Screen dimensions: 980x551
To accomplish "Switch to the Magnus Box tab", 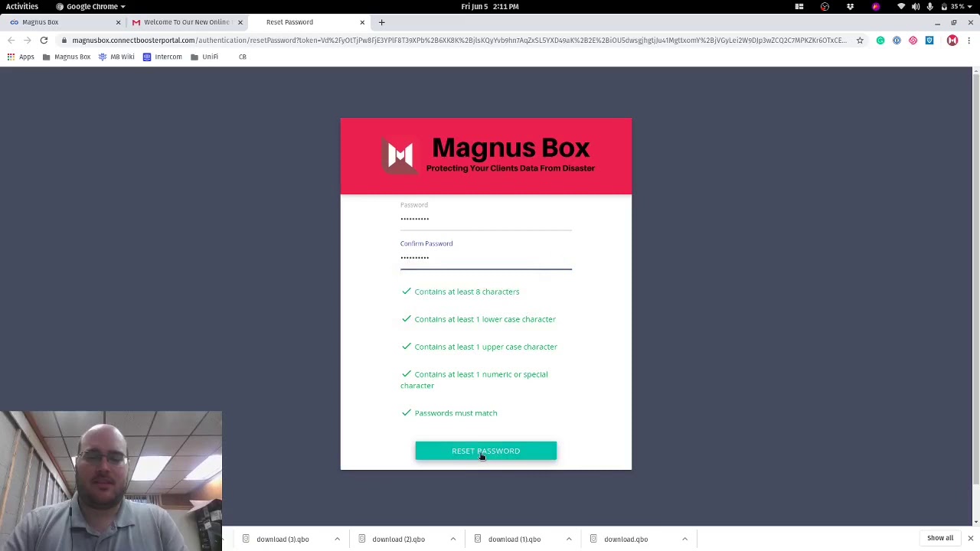I will pyautogui.click(x=63, y=22).
